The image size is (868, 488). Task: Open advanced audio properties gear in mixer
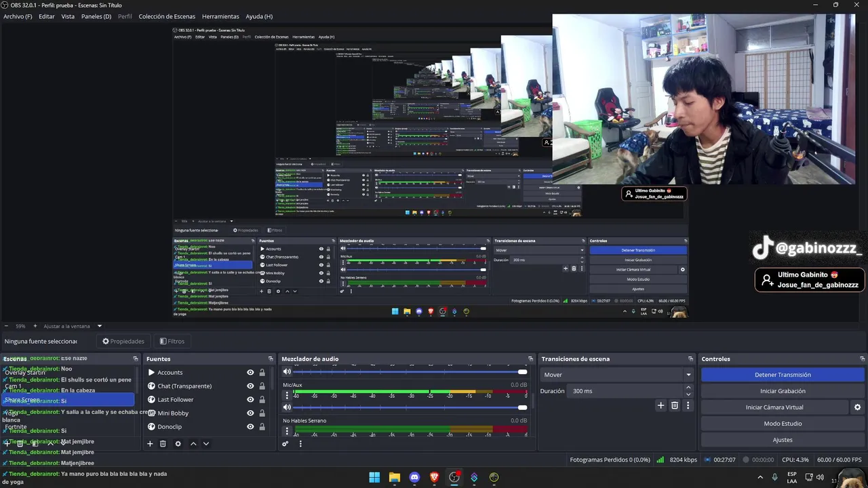point(285,444)
